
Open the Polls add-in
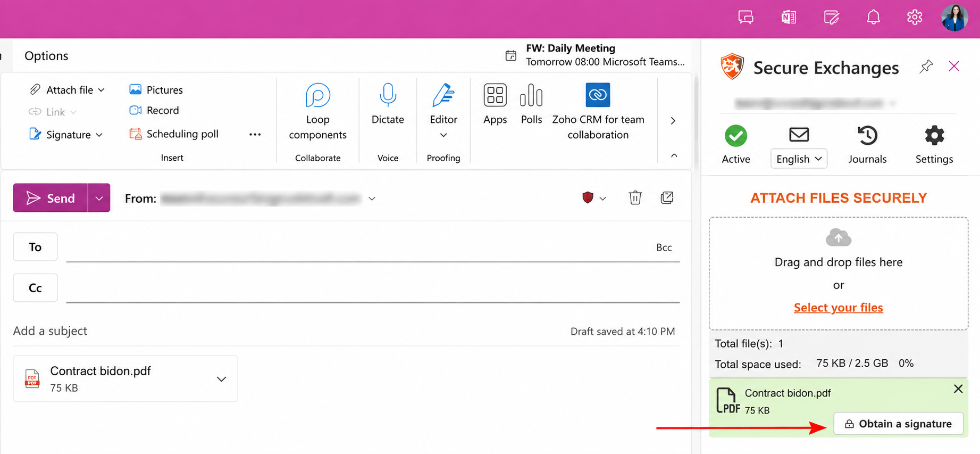[x=531, y=104]
